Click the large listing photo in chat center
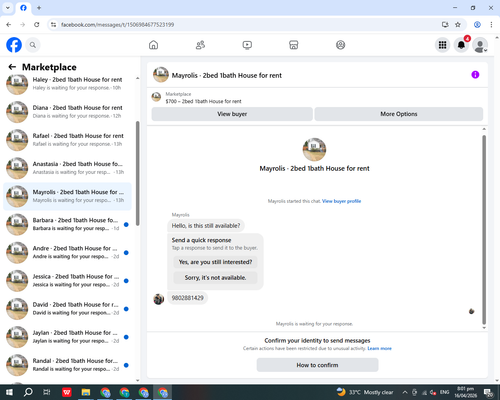 click(314, 149)
